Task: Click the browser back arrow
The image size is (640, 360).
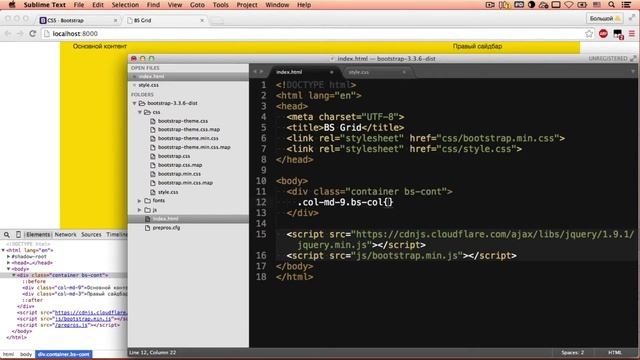Action: 8,34
